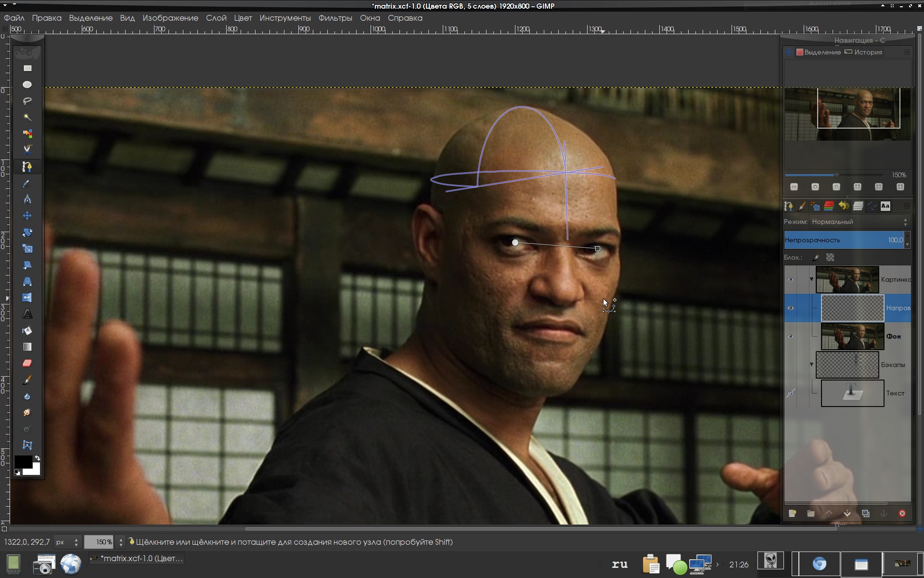Viewport: 924px width, 578px height.
Task: Select the Text tool
Action: point(27,314)
